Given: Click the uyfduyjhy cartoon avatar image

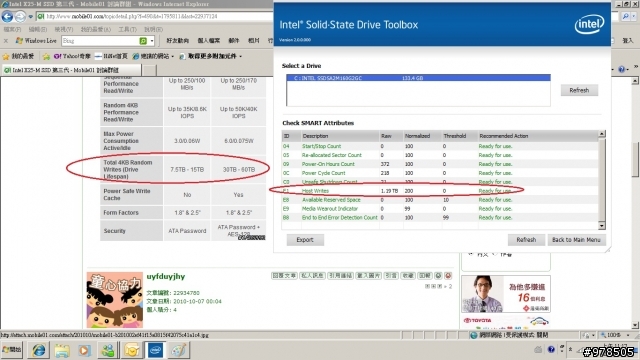Looking at the screenshot, I should coord(115,300).
